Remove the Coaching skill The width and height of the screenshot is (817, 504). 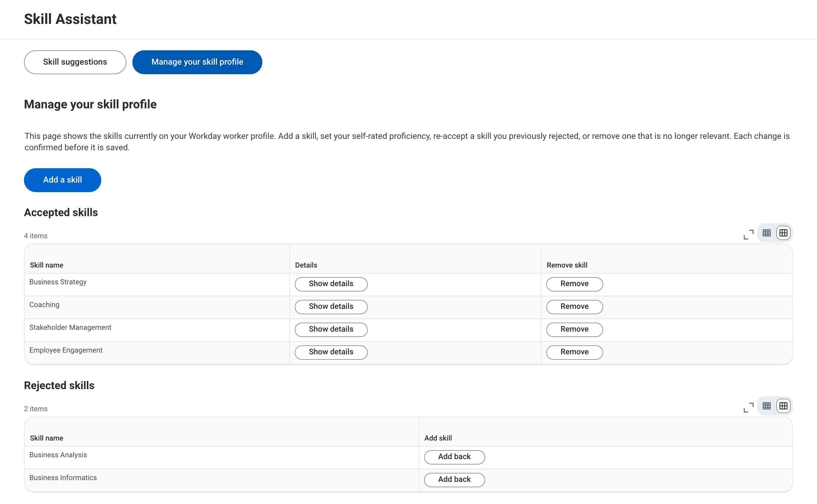[574, 307]
